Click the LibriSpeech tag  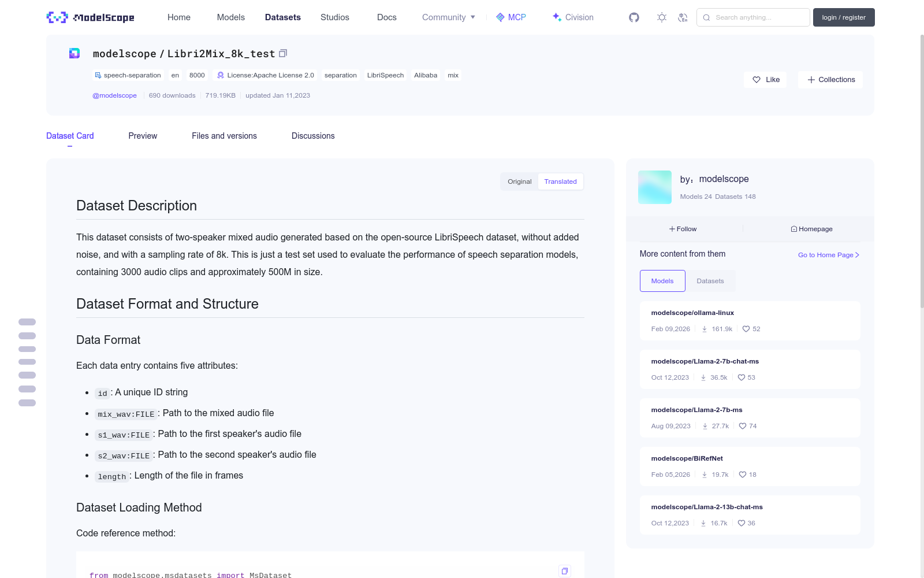tap(385, 75)
